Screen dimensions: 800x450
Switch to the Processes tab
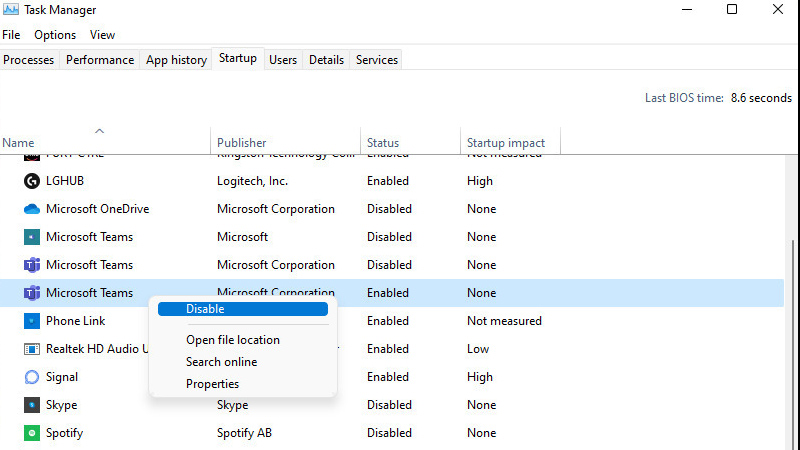29,60
